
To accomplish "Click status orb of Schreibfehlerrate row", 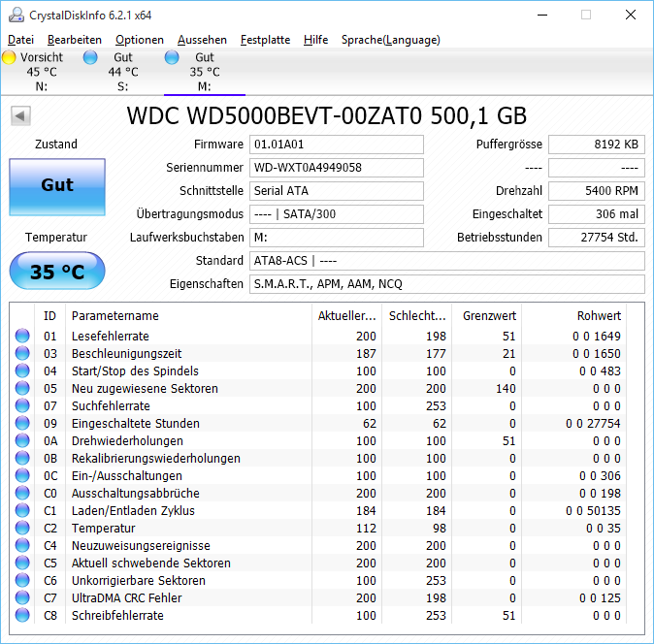I will (x=22, y=615).
